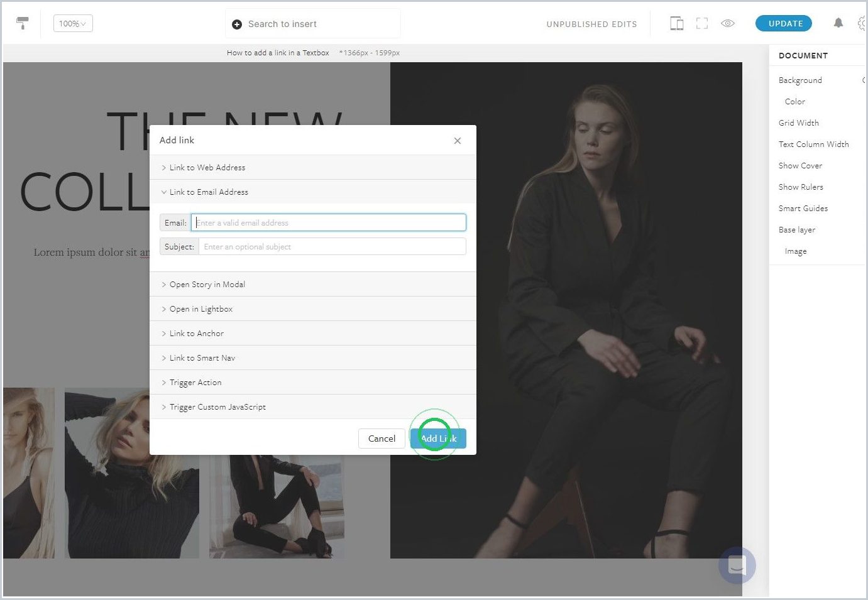Open the notifications bell
This screenshot has width=868, height=600.
click(x=838, y=23)
